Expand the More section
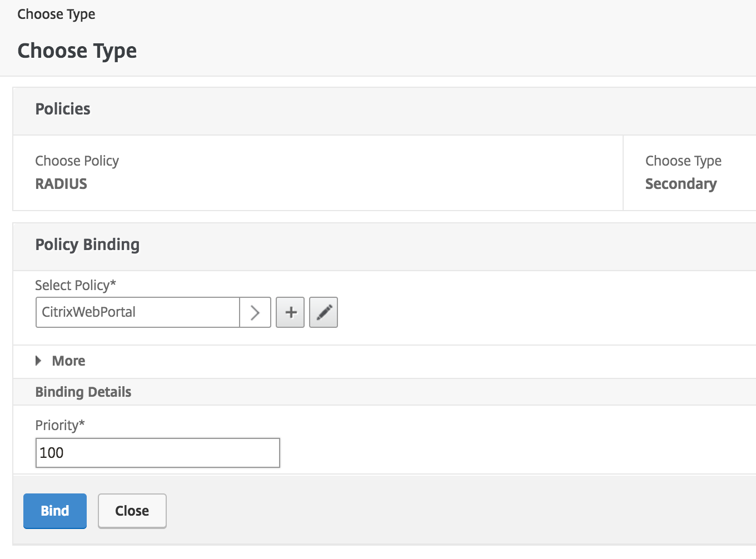Image resolution: width=756 pixels, height=559 pixels. pos(61,361)
